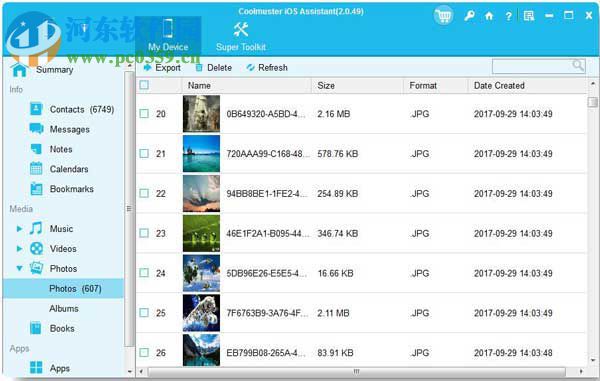Sort by the Date Created column header
This screenshot has height=381, width=600.
[527, 85]
